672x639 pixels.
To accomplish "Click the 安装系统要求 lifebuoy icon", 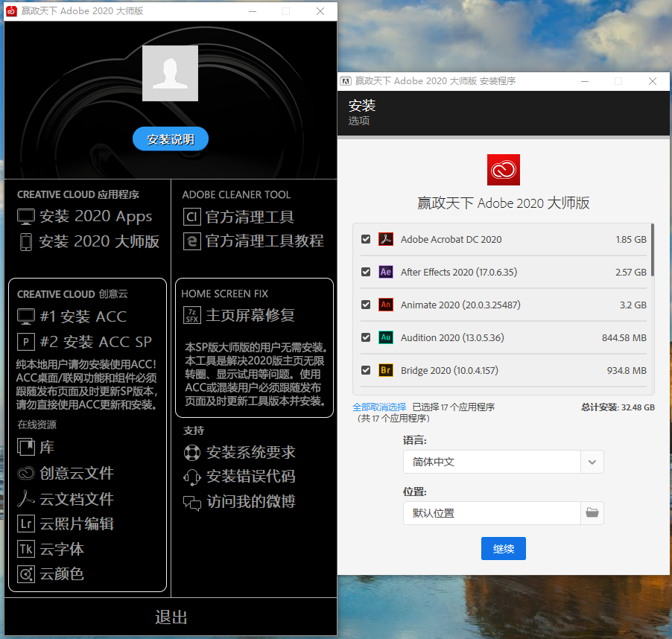I will point(191,453).
